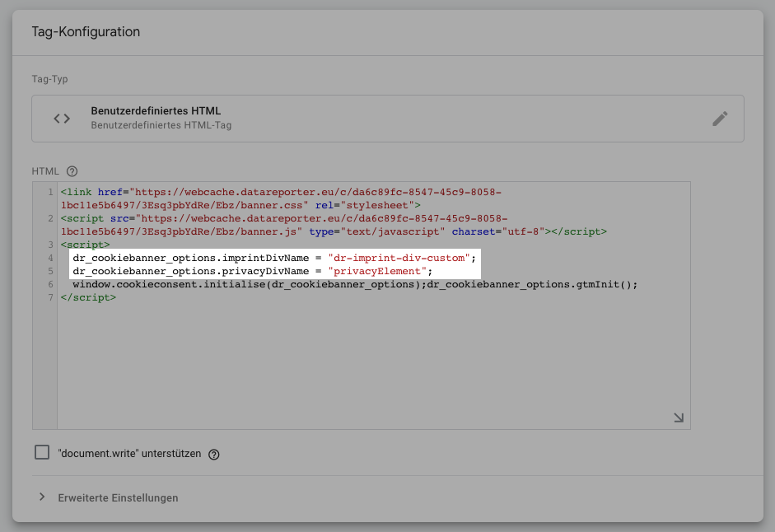Select the angle-brackets icon in Tag-Typ card

pyautogui.click(x=61, y=118)
